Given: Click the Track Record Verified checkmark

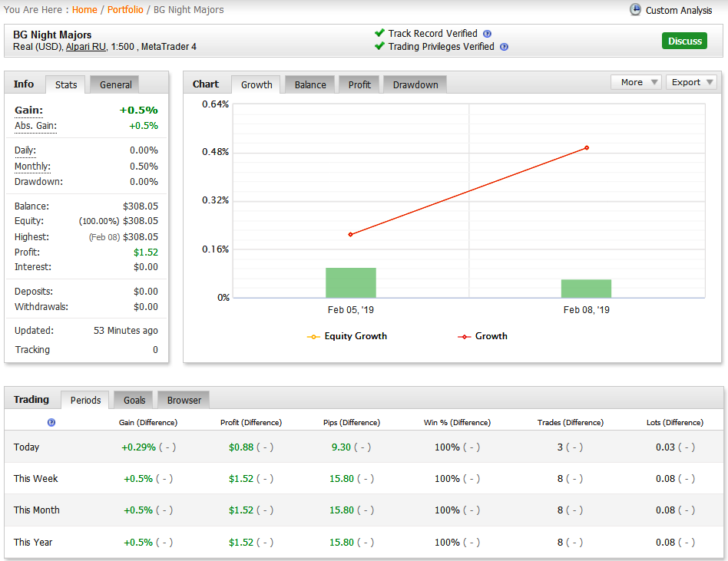Looking at the screenshot, I should click(379, 33).
